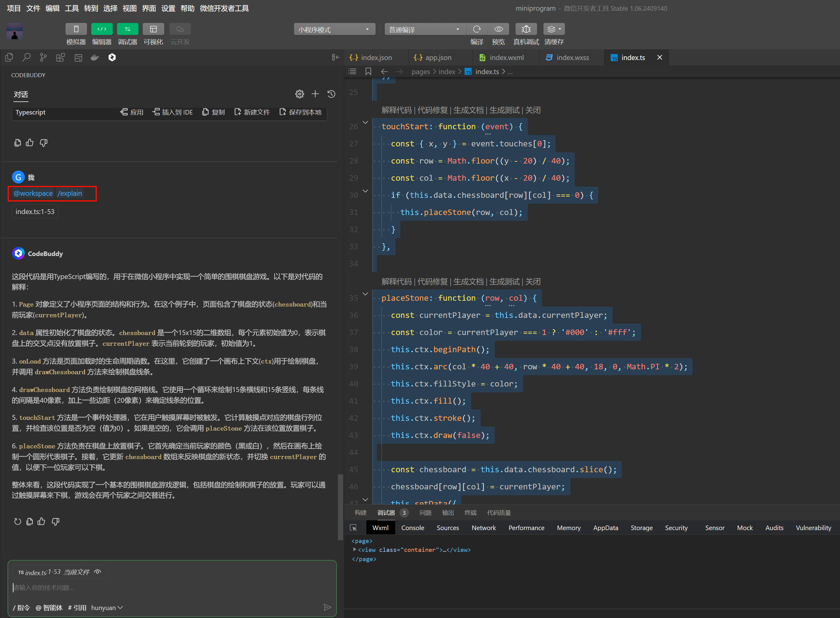This screenshot has height=618, width=840.
Task: Open the mini program mode dropdown
Action: tap(334, 30)
